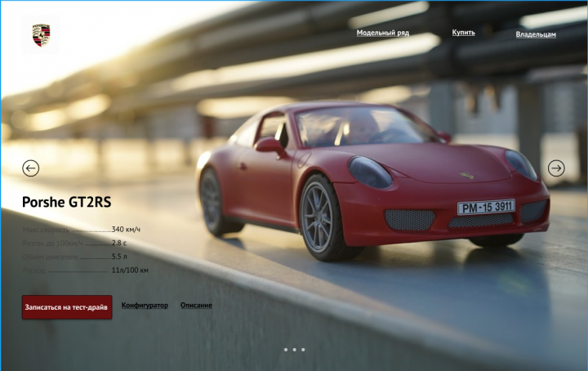This screenshot has width=588, height=371.
Task: Open the Владельцам menu item
Action: coord(536,34)
